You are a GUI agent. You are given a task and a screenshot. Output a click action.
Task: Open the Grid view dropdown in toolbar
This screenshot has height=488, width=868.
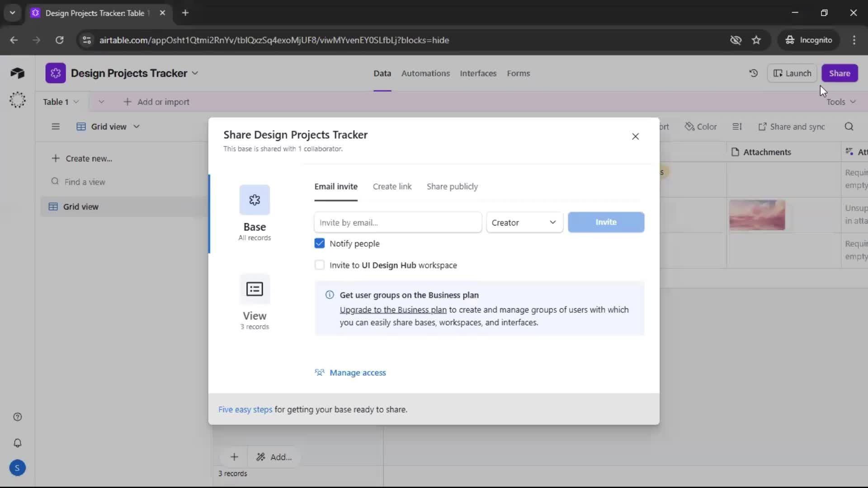click(108, 127)
